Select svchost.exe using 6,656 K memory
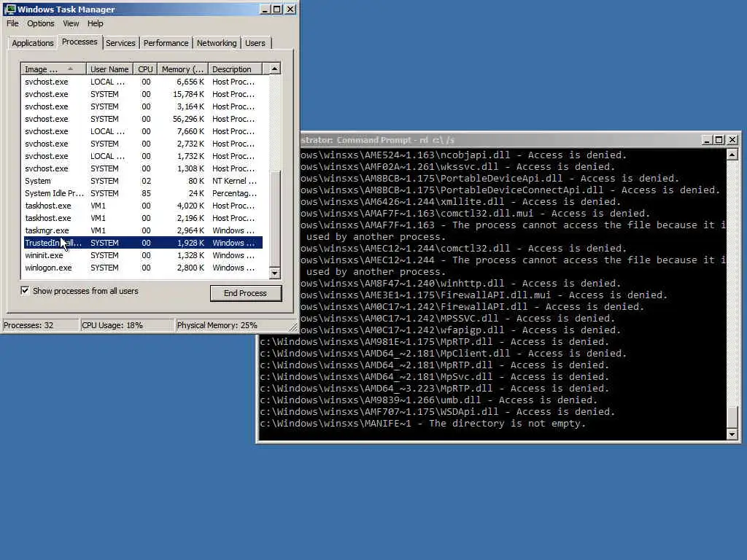 coord(143,82)
